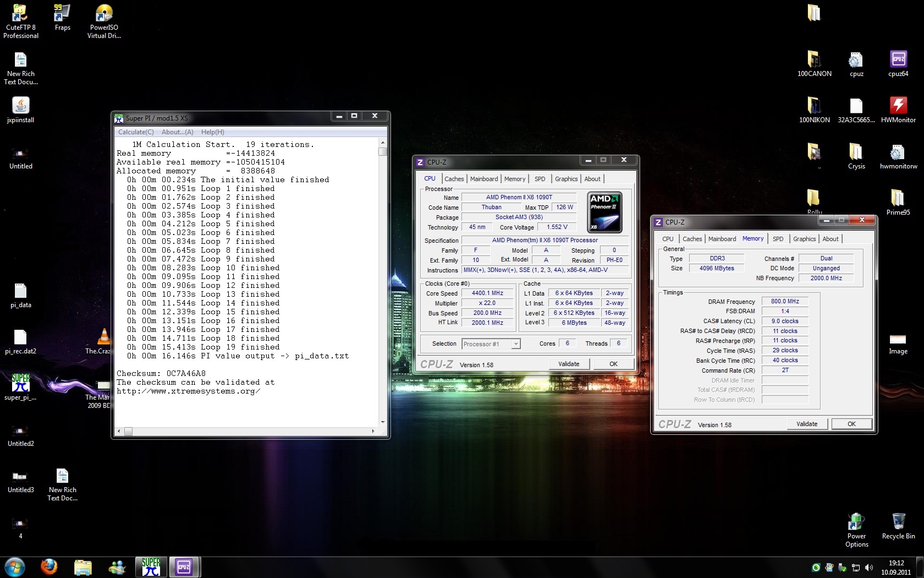Open PowerISO Virtual Drive shortcut
The height and width of the screenshot is (578, 924).
pyautogui.click(x=104, y=21)
